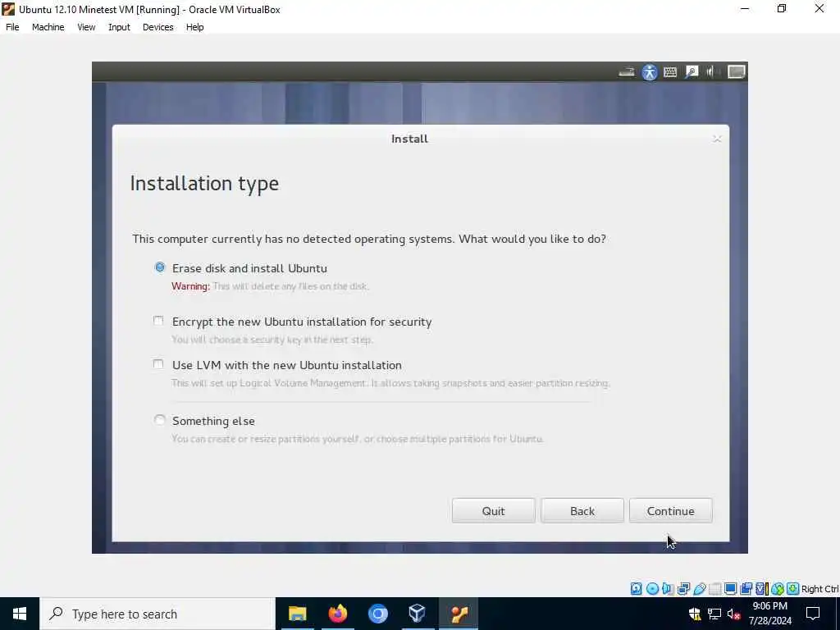Click the CPU virtualization 'V' status icon
This screenshot has width=840, height=630.
761,589
